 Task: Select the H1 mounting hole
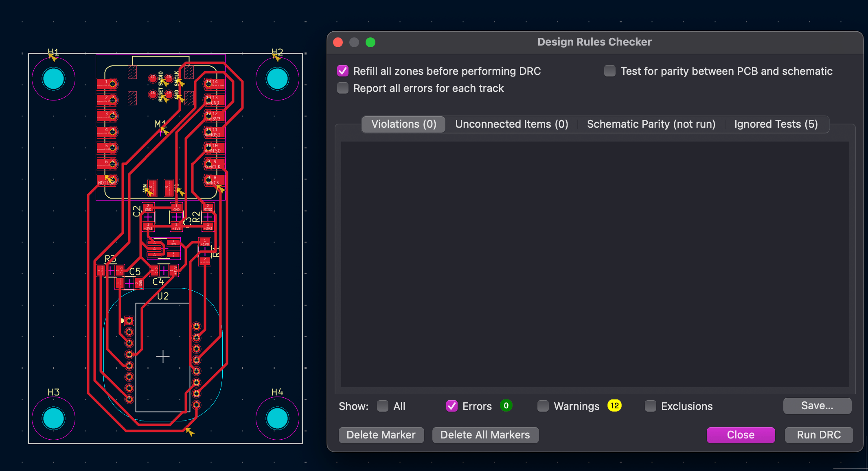(x=53, y=78)
